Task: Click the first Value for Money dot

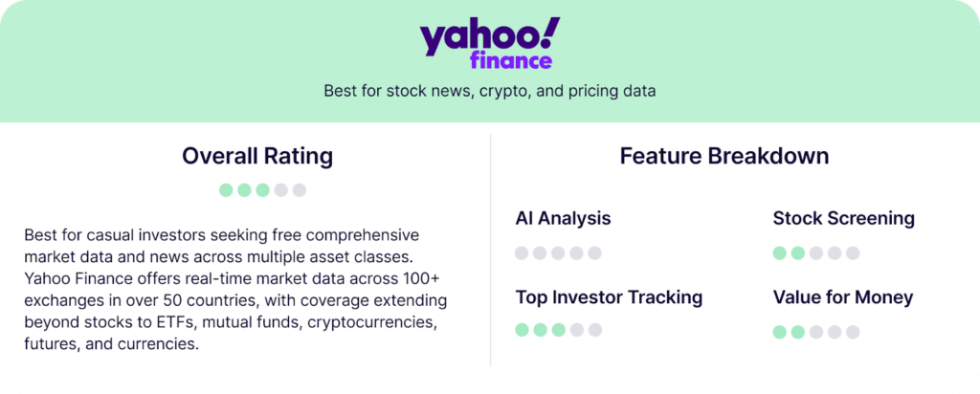Action: coord(780,332)
